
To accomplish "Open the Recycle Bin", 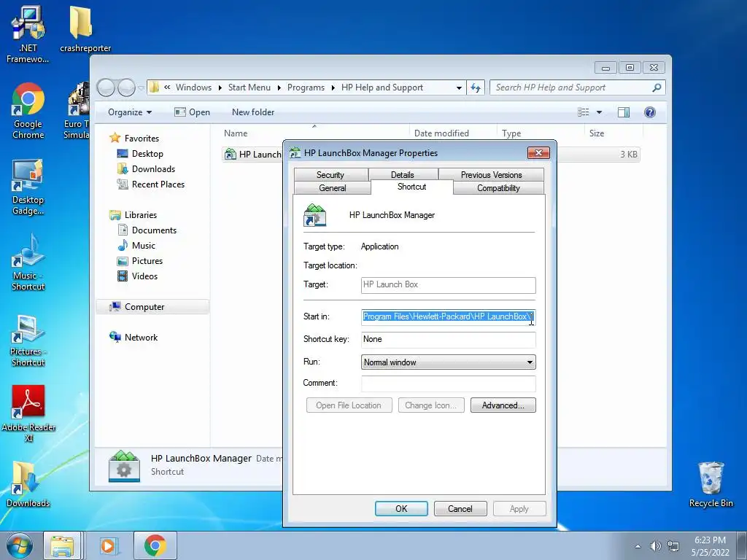I will [x=711, y=485].
